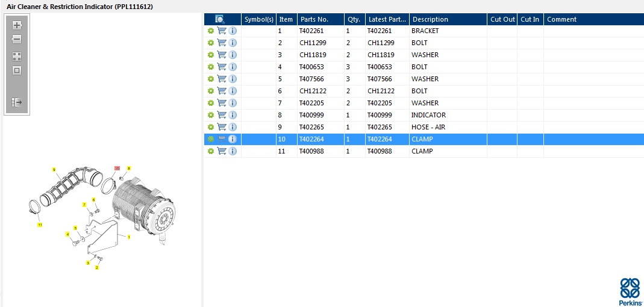Add BRACKET T402261 to cart
Screen dimensions: 644x307
[x=222, y=31]
